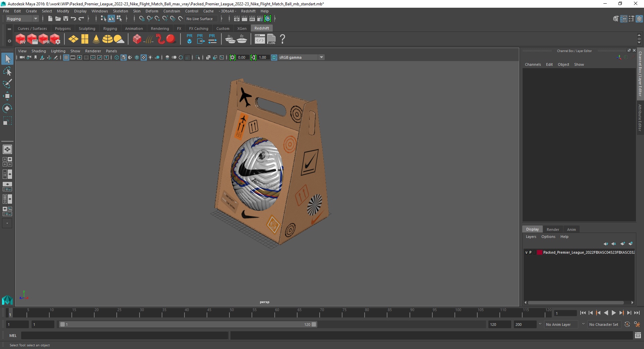This screenshot has height=349, width=644.
Task: Toggle snap to curves
Action: (150, 19)
